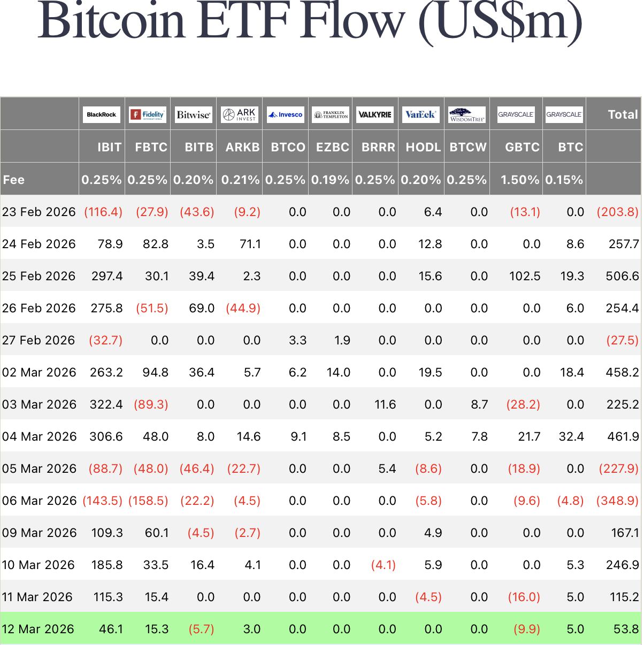This screenshot has width=644, height=645.
Task: Click the BlackRock logo
Action: [x=102, y=114]
